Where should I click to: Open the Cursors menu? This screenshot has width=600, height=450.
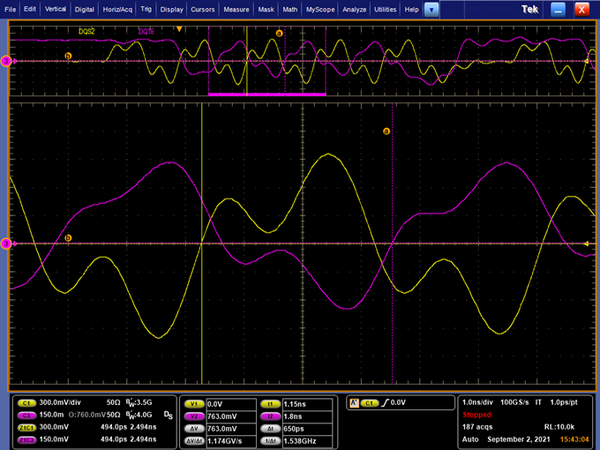click(205, 8)
